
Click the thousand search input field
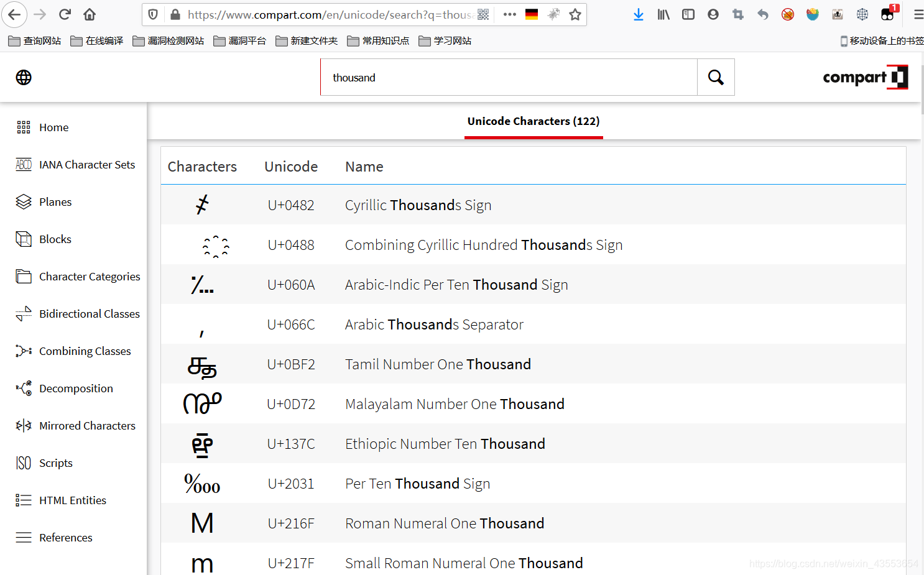(x=509, y=77)
